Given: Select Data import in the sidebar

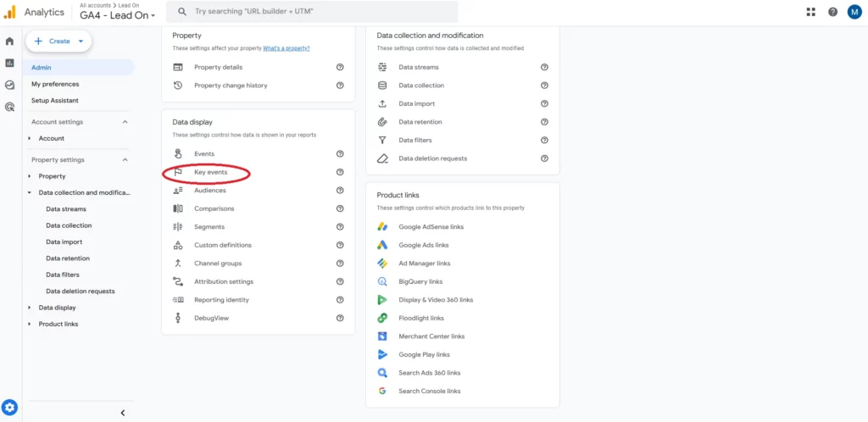Looking at the screenshot, I should pyautogui.click(x=64, y=242).
